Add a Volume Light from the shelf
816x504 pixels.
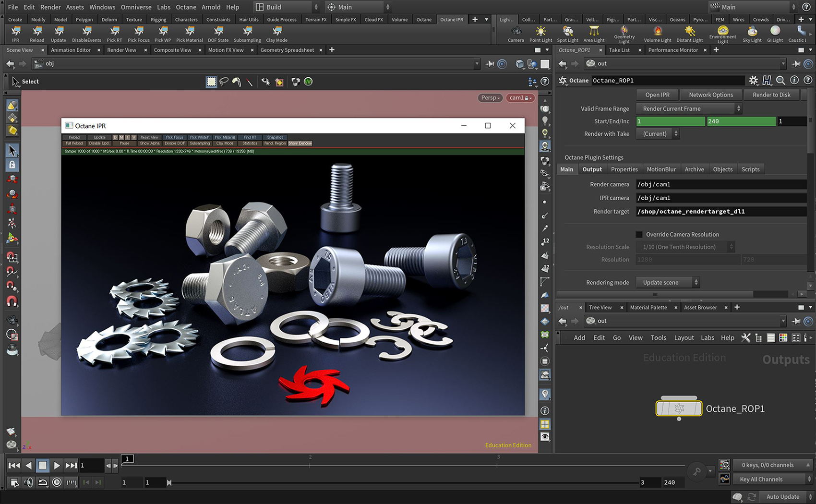click(x=657, y=34)
